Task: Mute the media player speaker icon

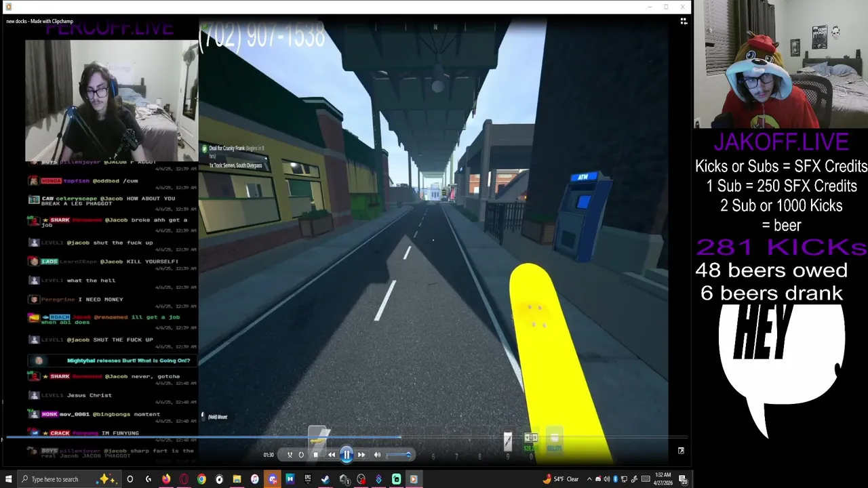Action: point(377,455)
